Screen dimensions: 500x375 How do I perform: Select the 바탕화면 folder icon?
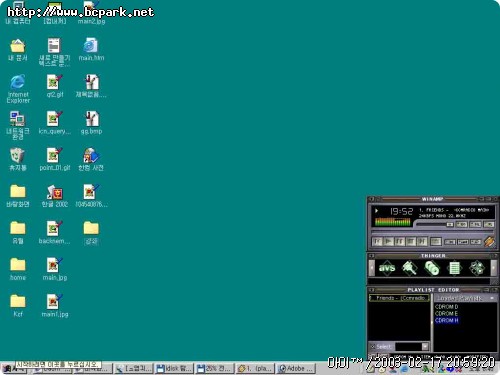tap(18, 196)
